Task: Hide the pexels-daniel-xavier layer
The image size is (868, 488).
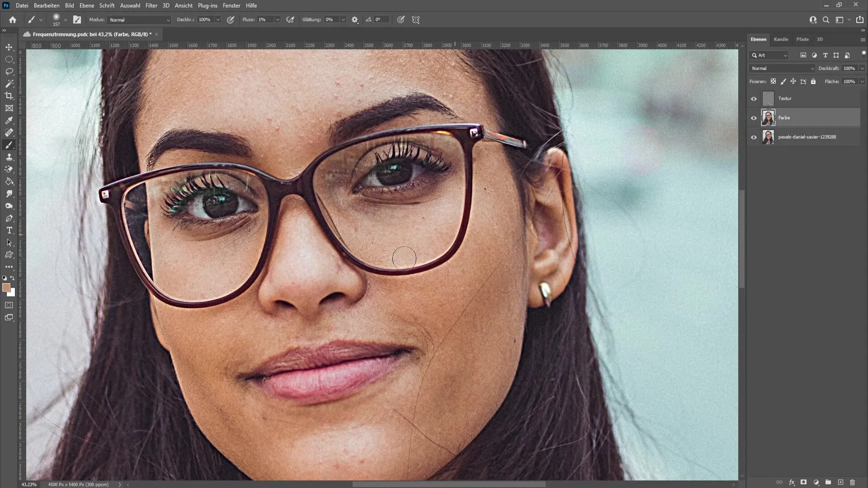Action: coord(754,137)
